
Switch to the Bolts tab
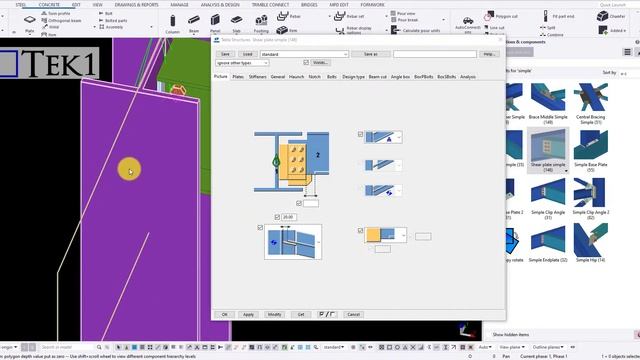[332, 77]
